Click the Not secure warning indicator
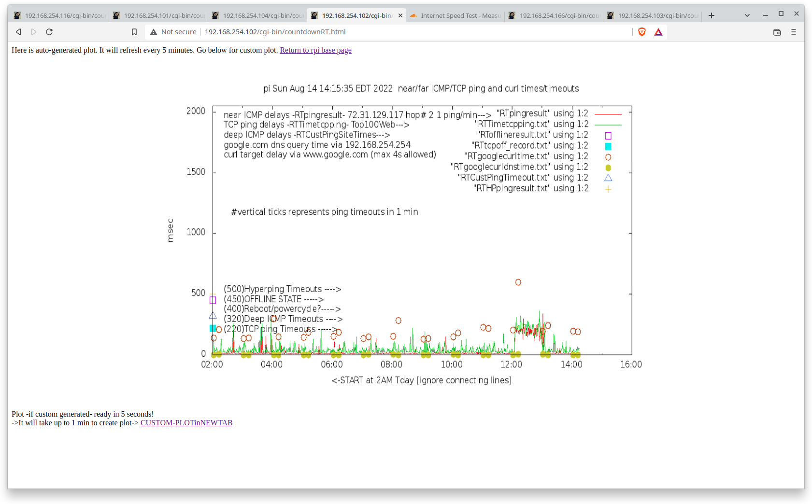 pyautogui.click(x=173, y=32)
